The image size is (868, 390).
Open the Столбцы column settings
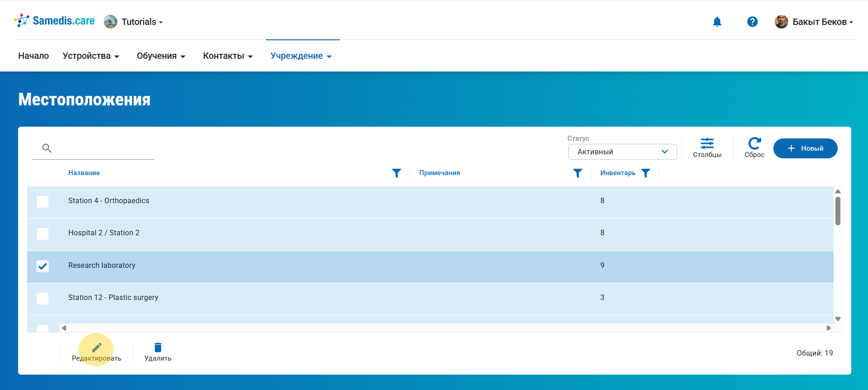pos(707,148)
